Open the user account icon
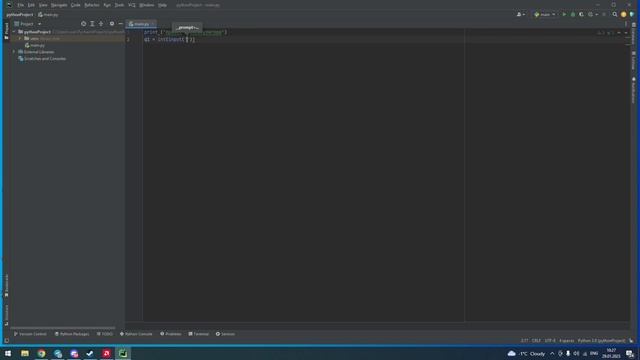Image resolution: width=640 pixels, height=360 pixels. (520, 14)
